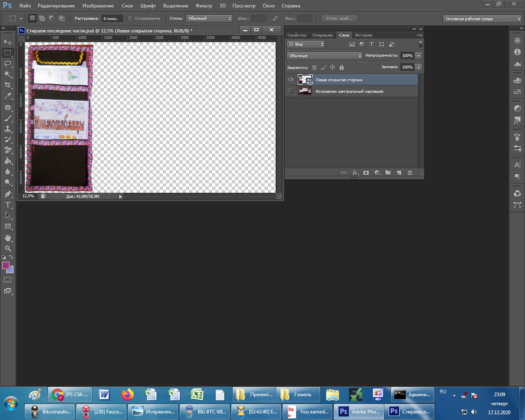
Task: Open the 'Изображение' menu
Action: coord(98,6)
